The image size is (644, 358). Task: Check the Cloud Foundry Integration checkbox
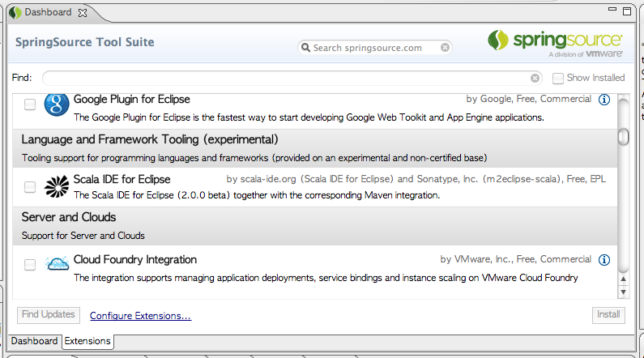point(30,265)
